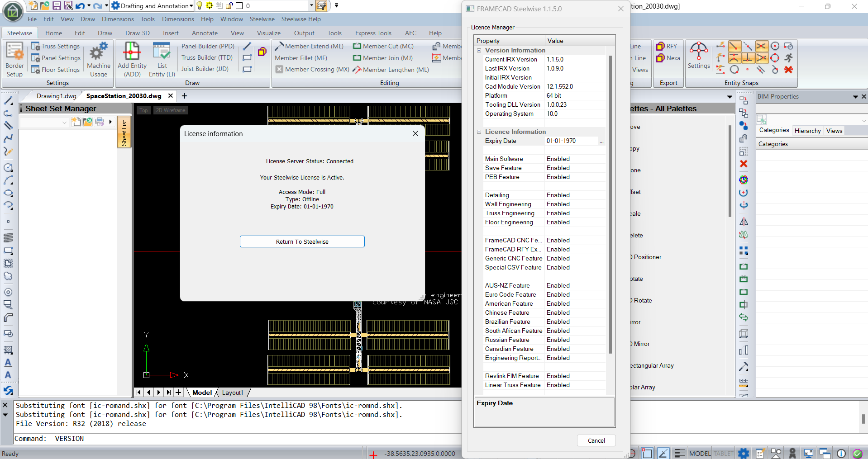The image size is (868, 459).
Task: Open the layer list dropdown arrow
Action: 311,6
